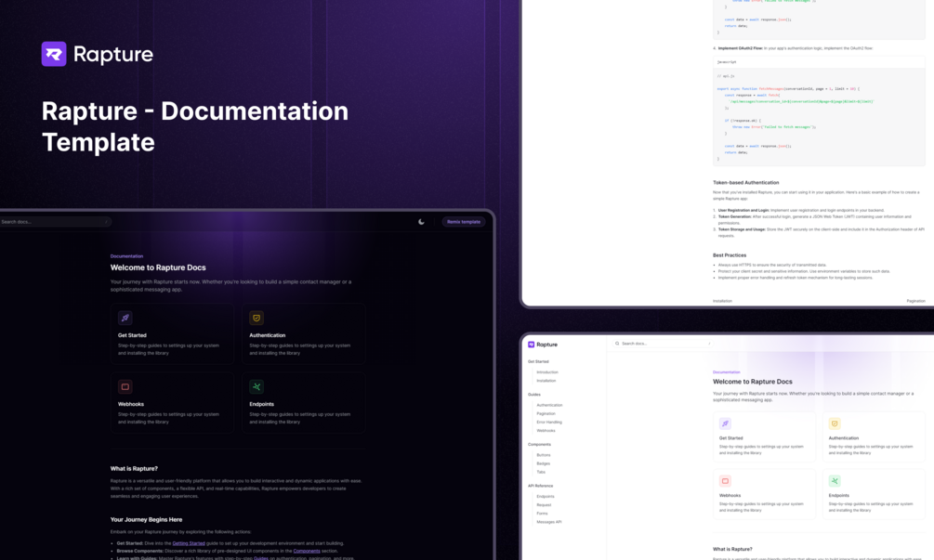Click the Rapture logo icon in light mockup sidebar
934x560 pixels.
(x=532, y=345)
